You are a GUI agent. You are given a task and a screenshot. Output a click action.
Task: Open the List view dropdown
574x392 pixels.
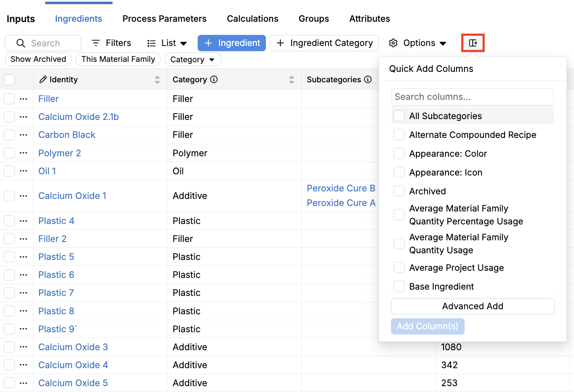pos(167,43)
